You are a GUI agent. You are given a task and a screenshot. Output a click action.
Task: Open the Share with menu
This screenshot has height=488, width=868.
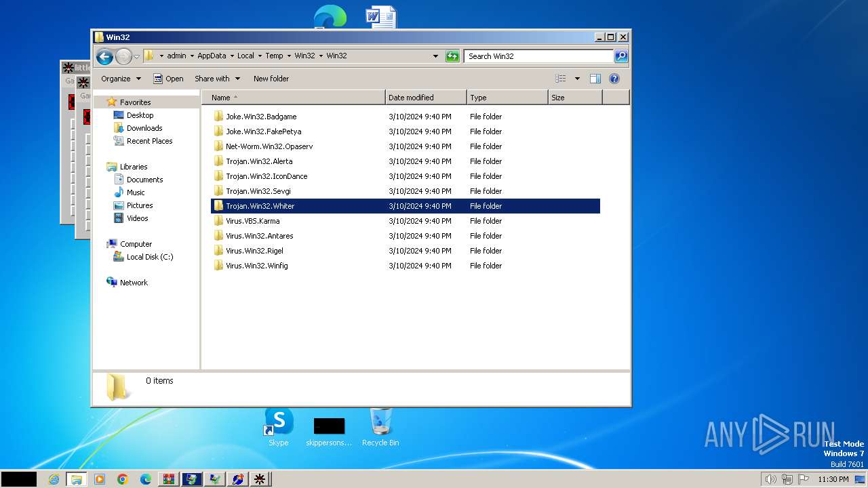click(217, 79)
